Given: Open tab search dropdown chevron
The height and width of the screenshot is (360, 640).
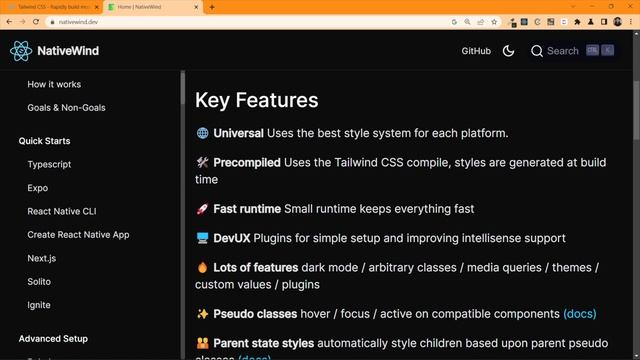Looking at the screenshot, I should click(573, 7).
